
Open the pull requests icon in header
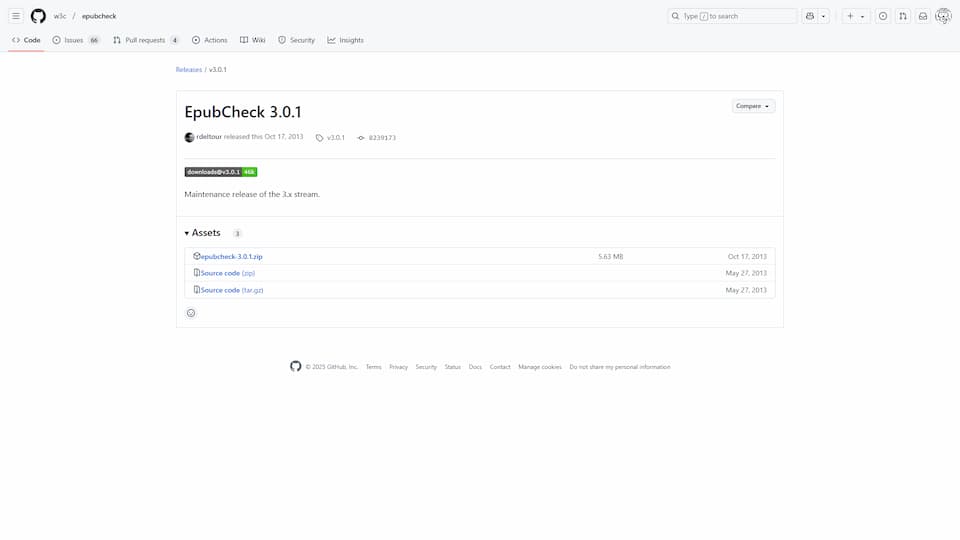(903, 16)
